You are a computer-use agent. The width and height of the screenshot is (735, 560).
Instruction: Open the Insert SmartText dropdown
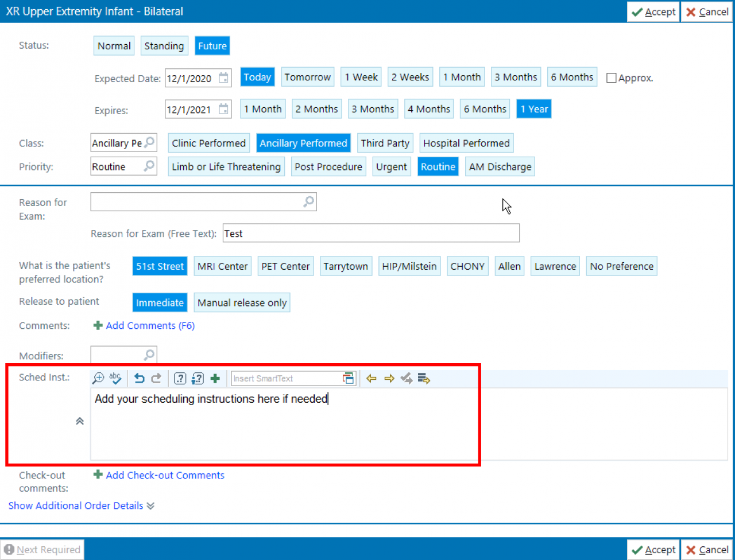348,378
